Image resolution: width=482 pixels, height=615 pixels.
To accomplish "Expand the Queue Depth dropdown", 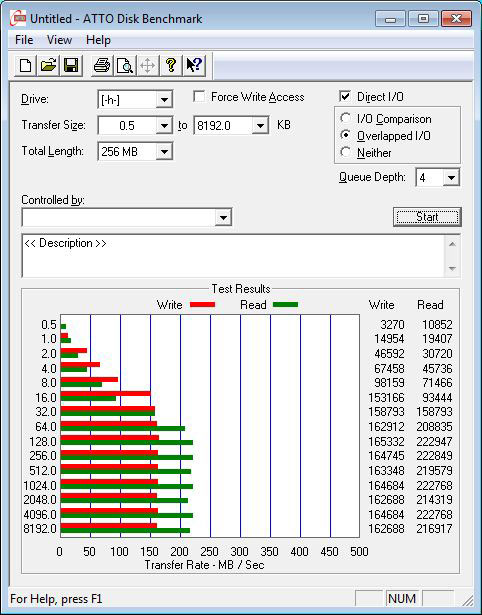I will pos(451,178).
